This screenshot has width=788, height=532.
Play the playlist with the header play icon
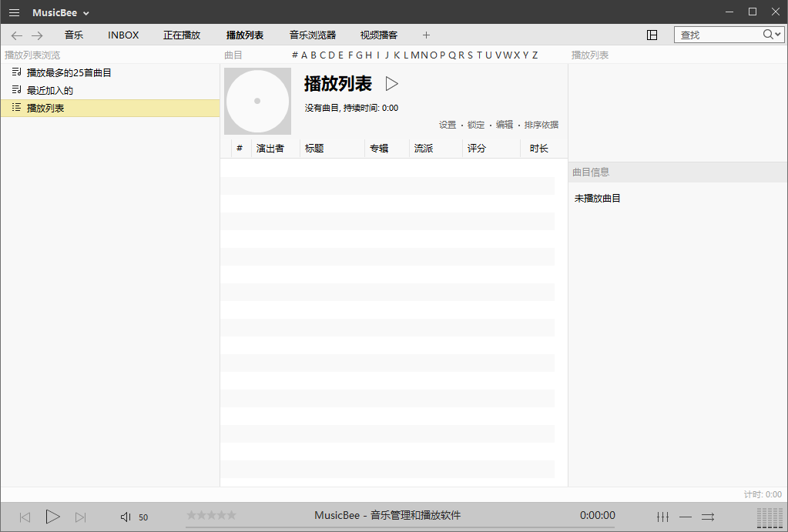pos(391,83)
